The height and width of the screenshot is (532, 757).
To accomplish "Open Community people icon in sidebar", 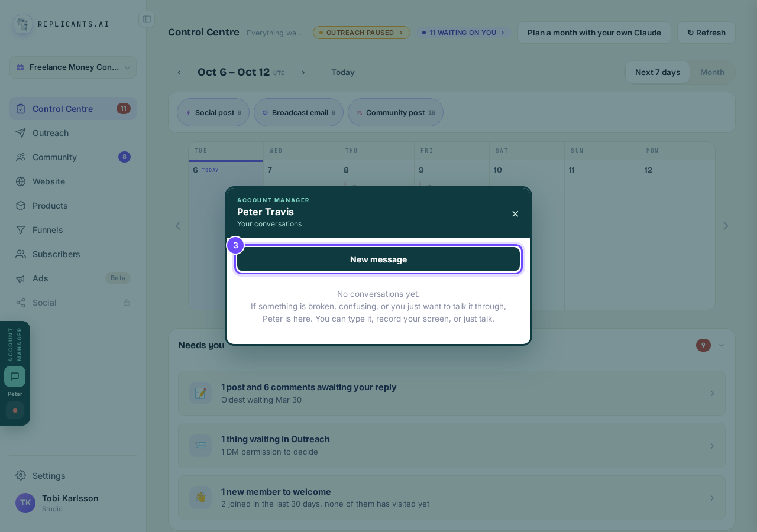I will 21,157.
